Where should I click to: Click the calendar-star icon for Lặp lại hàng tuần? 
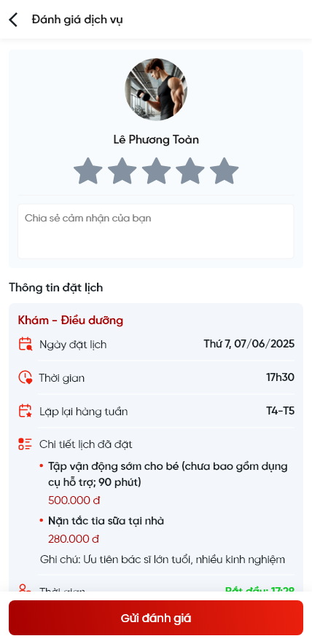25,411
